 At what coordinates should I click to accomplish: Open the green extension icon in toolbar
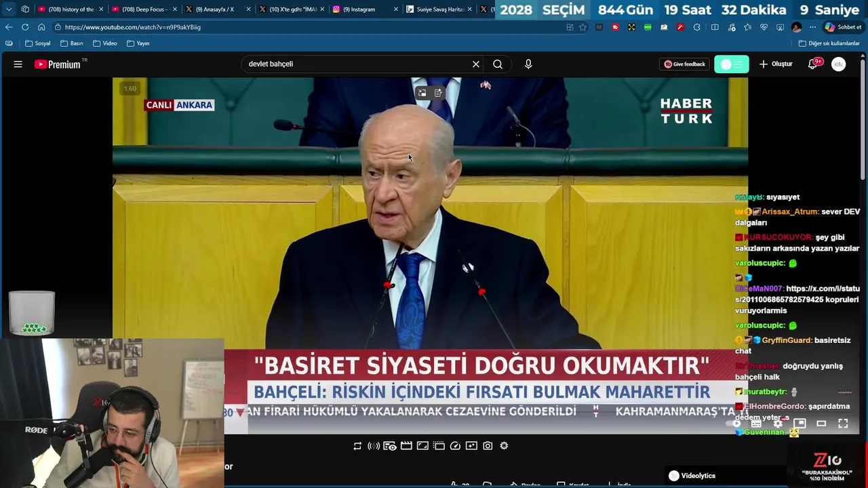648,27
